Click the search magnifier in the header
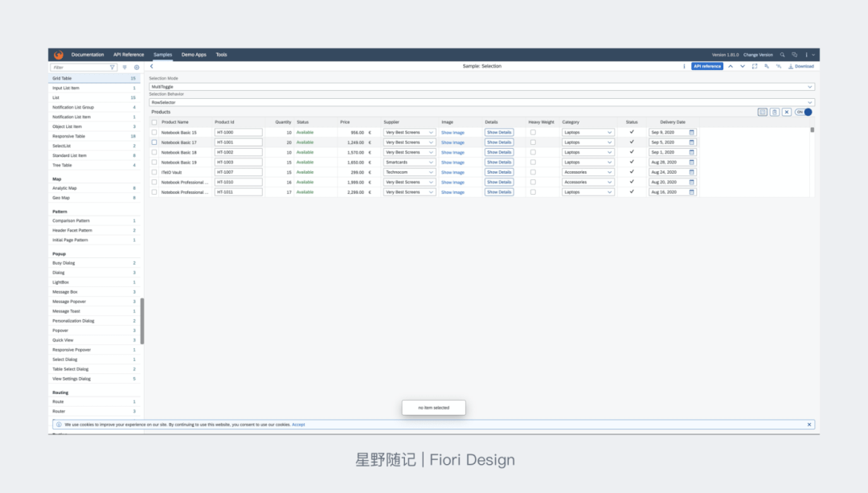 [783, 55]
